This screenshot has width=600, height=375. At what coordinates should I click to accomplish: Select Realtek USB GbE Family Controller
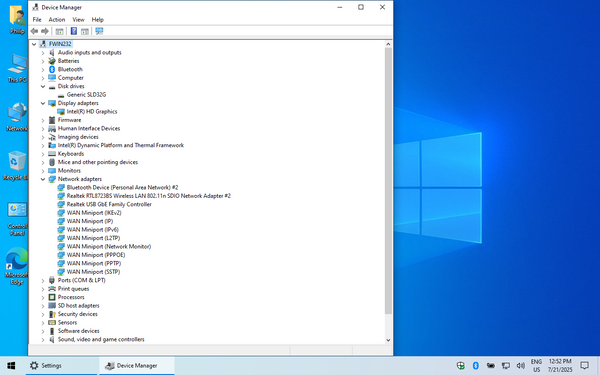click(109, 204)
